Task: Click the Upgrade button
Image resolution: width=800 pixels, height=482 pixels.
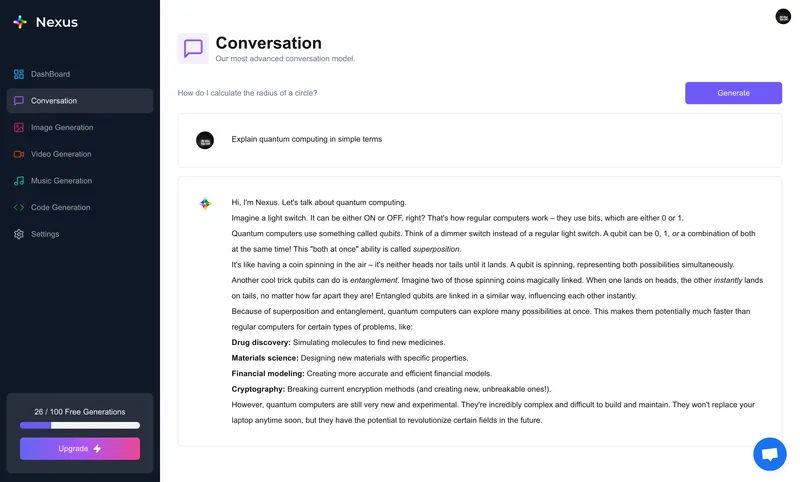Action: coord(80,449)
